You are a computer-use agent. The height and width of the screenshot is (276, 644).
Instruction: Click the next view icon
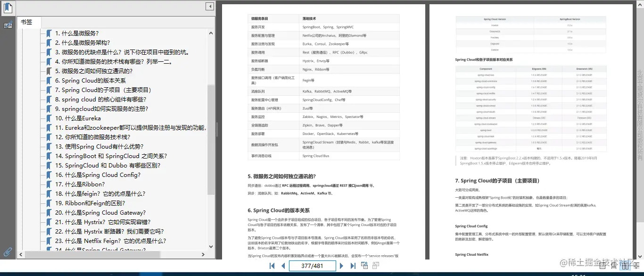tap(376, 266)
